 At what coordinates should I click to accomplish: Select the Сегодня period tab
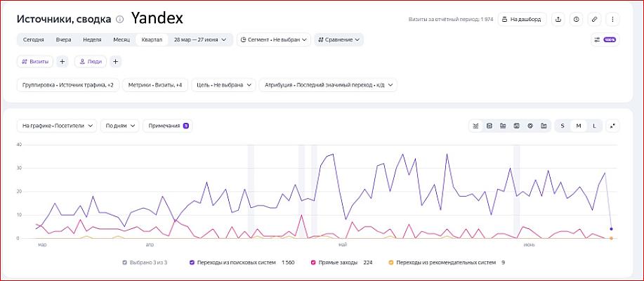point(33,40)
